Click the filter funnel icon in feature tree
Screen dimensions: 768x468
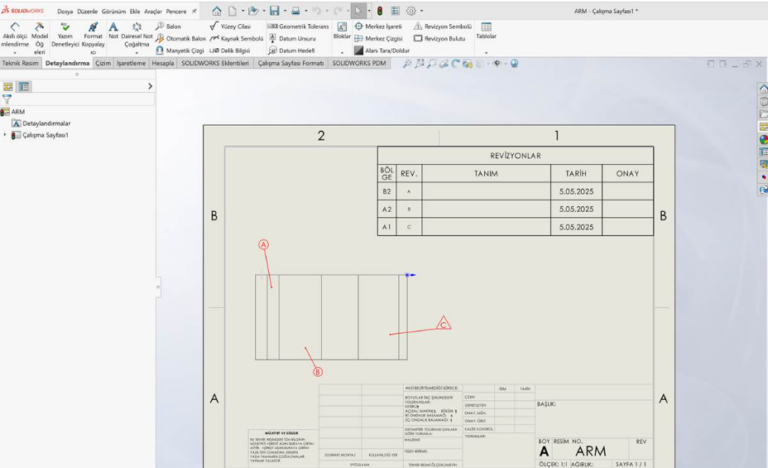7,100
